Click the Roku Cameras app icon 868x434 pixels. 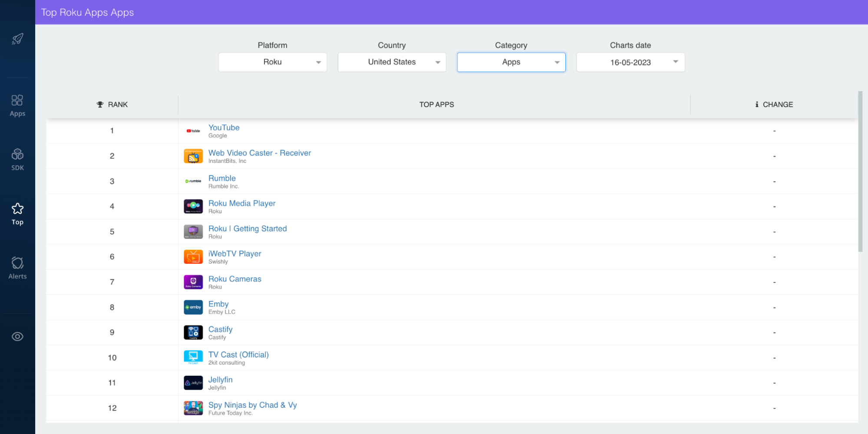coord(193,282)
